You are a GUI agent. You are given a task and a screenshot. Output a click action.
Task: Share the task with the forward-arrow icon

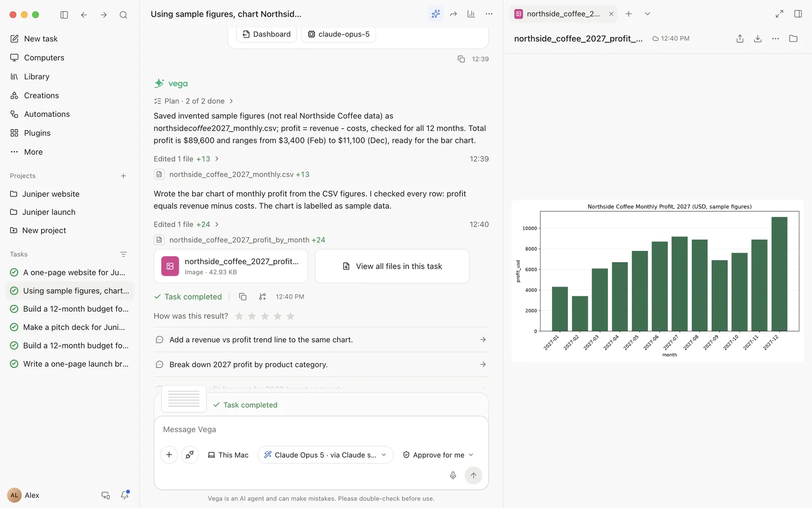(453, 14)
